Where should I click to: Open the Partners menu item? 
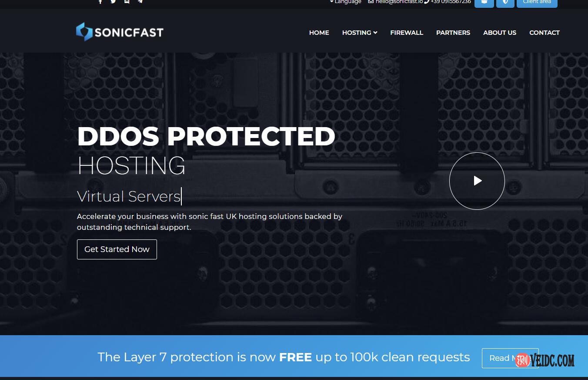[x=453, y=33]
